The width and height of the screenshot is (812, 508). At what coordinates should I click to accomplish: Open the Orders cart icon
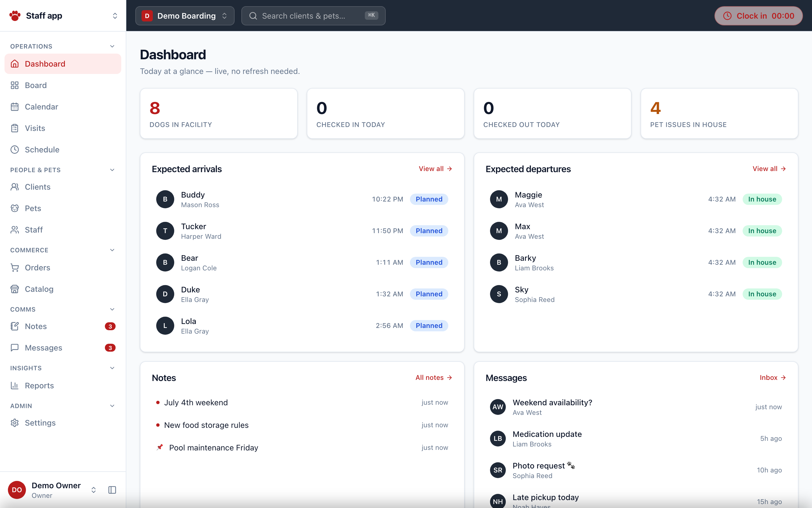point(15,268)
